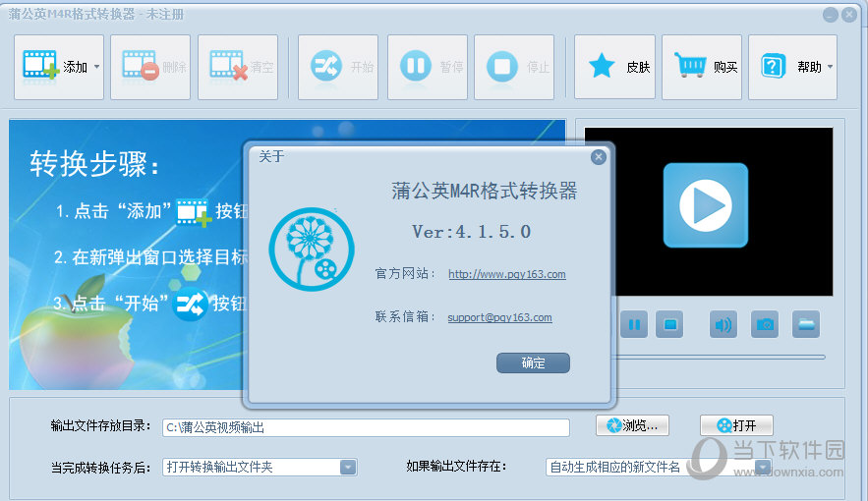
Task: Click the large play button in preview
Action: tap(705, 205)
